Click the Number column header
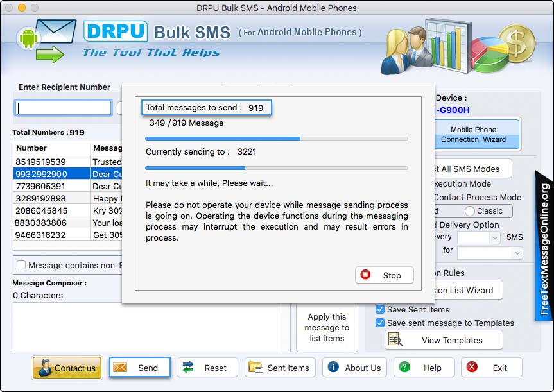The image size is (554, 392). (x=51, y=148)
